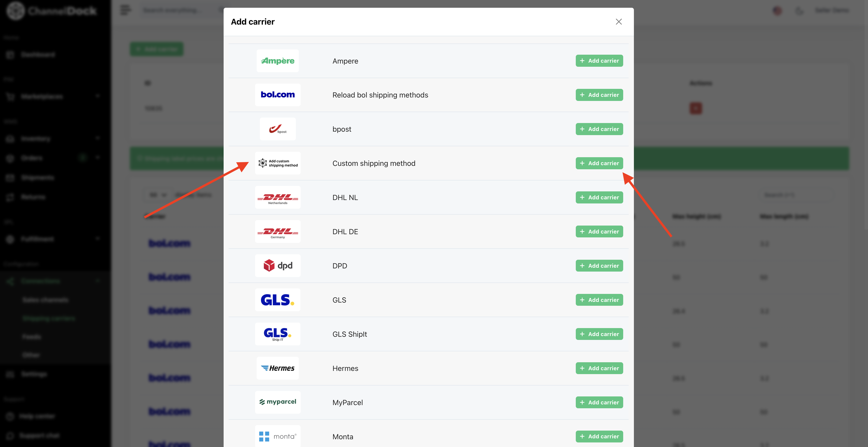
Task: Add the DHL DE carrier
Action: click(x=599, y=232)
